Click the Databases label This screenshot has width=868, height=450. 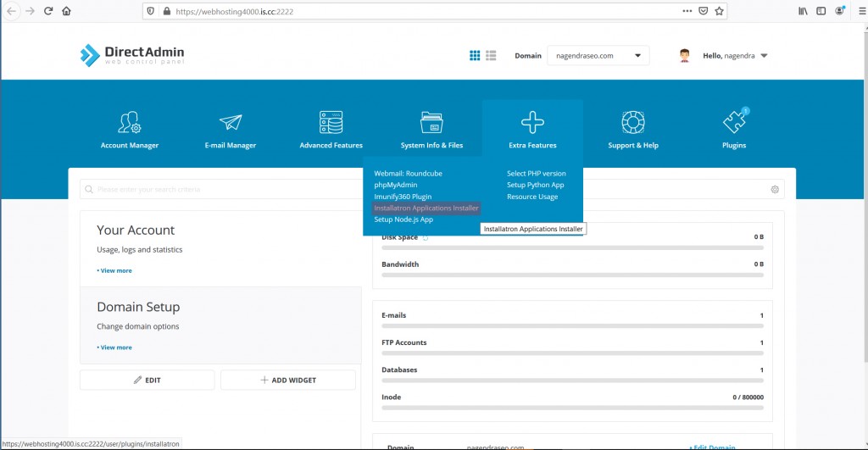point(399,369)
